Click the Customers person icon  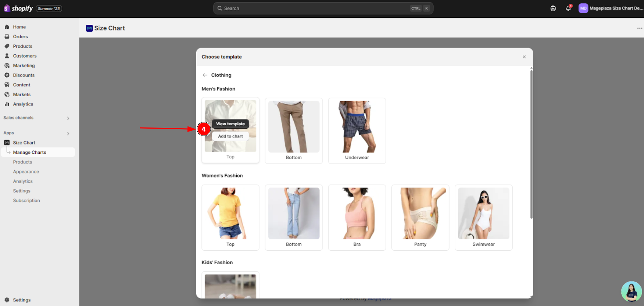pos(7,56)
